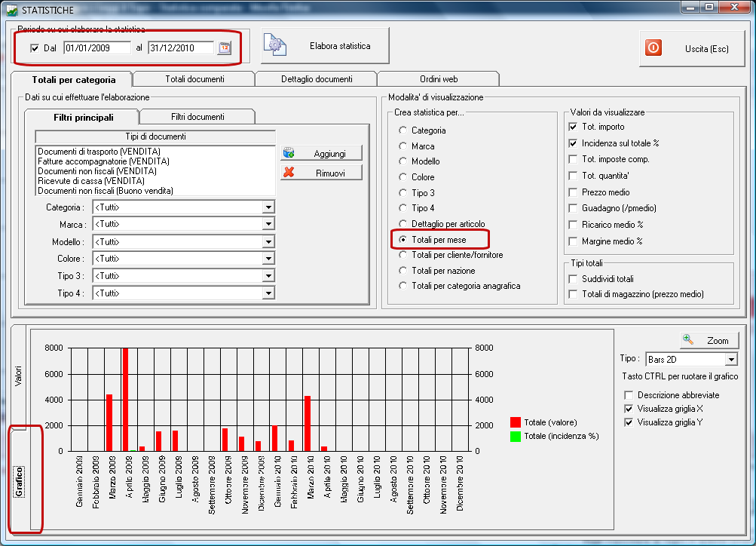Toggle Visualizza griglia Y checkbox
The width and height of the screenshot is (756, 546).
pyautogui.click(x=628, y=422)
